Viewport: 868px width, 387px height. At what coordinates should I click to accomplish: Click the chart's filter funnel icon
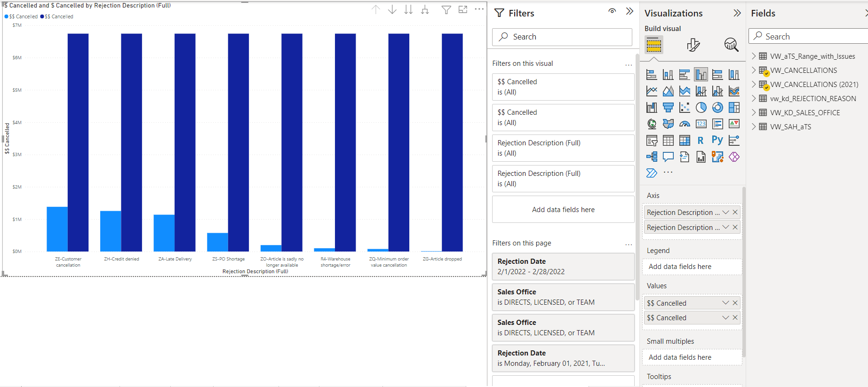pos(446,9)
